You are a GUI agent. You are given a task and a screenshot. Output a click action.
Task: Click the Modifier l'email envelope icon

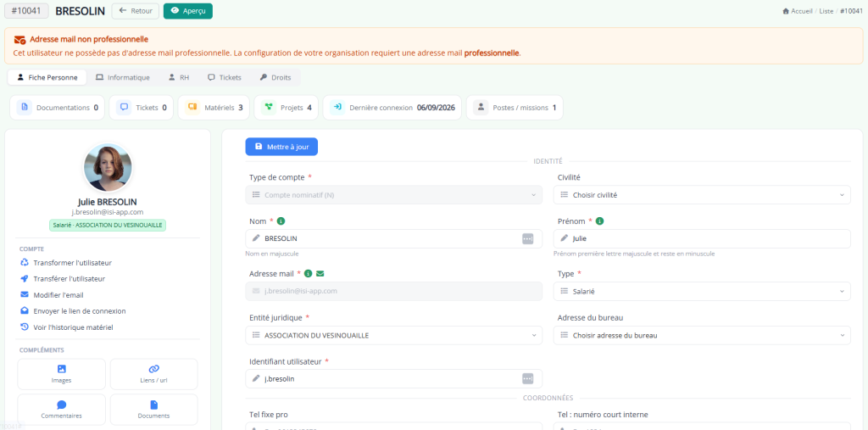(25, 295)
